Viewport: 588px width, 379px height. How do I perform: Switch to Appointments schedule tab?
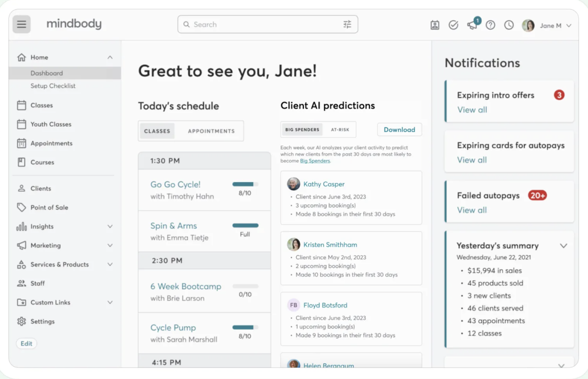(211, 131)
